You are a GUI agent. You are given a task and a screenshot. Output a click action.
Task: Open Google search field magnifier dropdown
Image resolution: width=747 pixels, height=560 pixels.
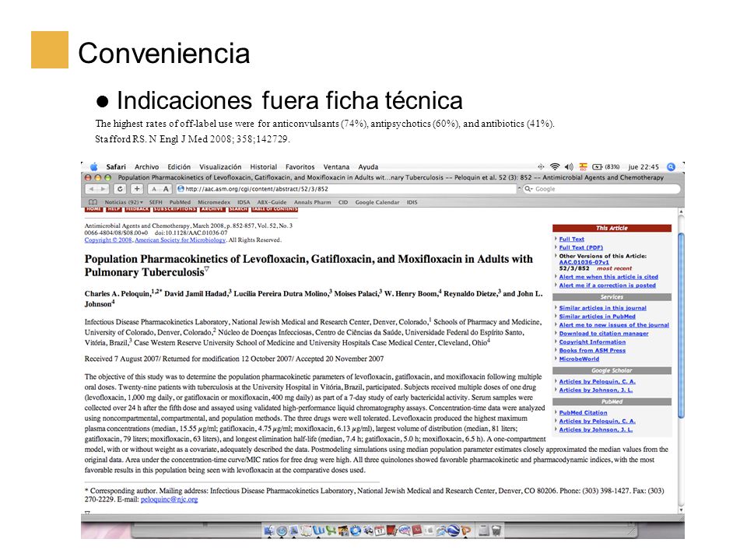pos(529,189)
